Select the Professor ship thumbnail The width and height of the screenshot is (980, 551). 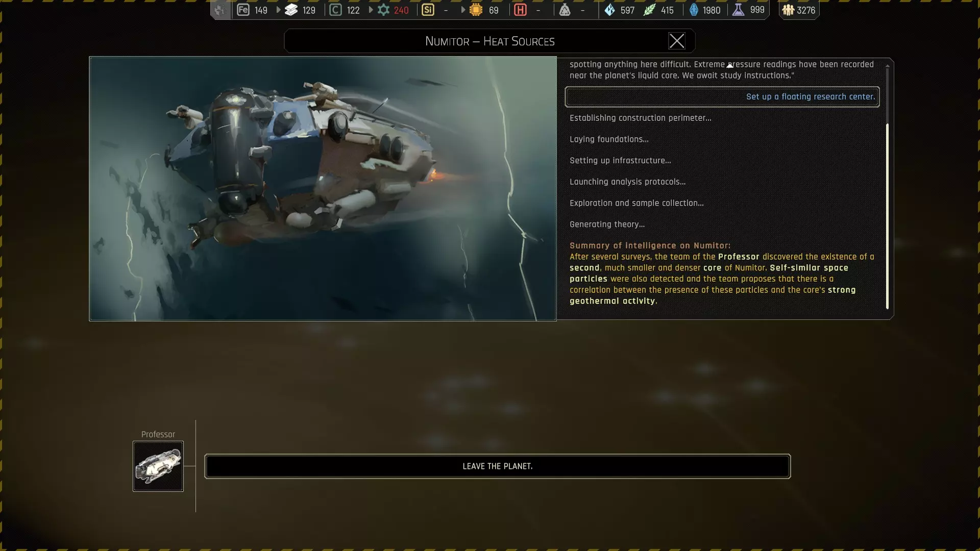(x=158, y=466)
